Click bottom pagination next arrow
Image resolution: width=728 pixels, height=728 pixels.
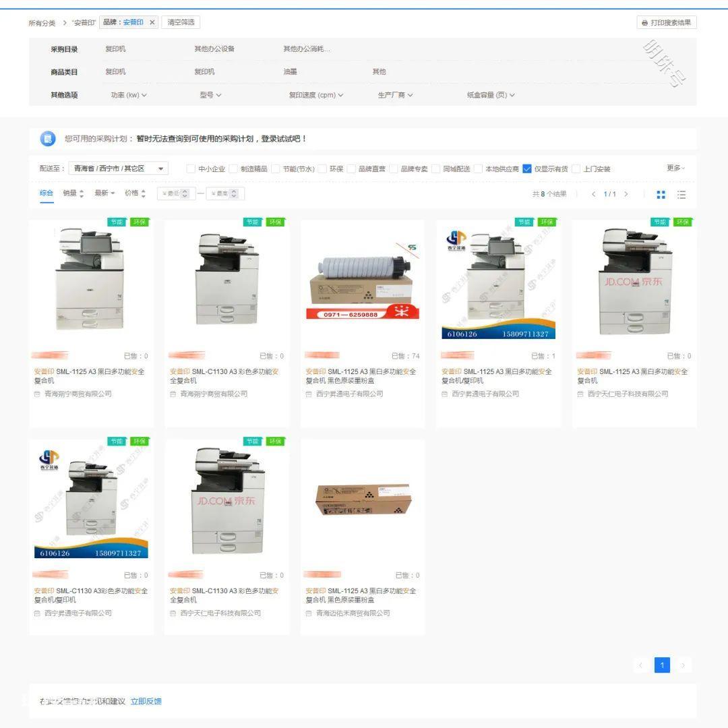pyautogui.click(x=683, y=665)
